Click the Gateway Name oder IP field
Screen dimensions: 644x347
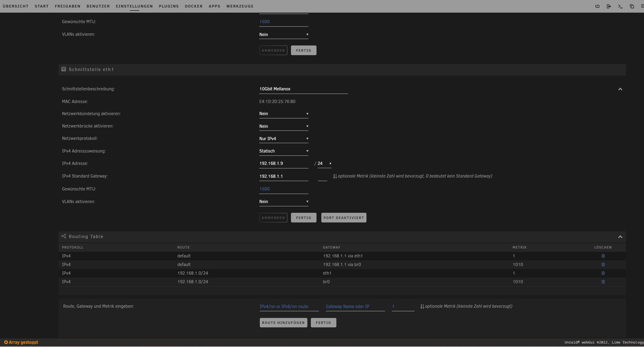pyautogui.click(x=355, y=306)
